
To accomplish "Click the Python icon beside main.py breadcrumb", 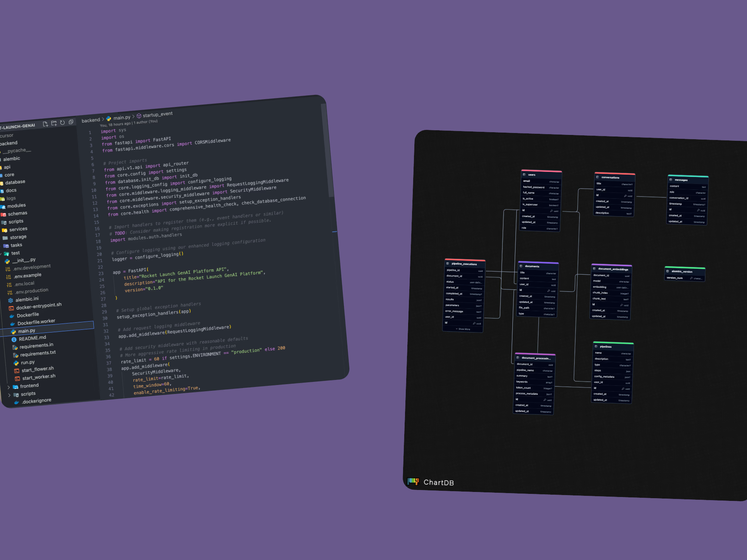I will point(109,118).
